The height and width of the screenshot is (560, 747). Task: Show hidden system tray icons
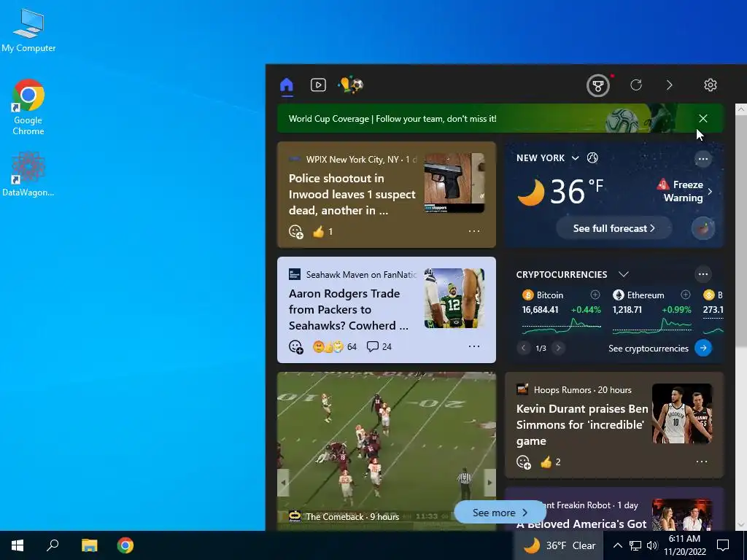617,545
